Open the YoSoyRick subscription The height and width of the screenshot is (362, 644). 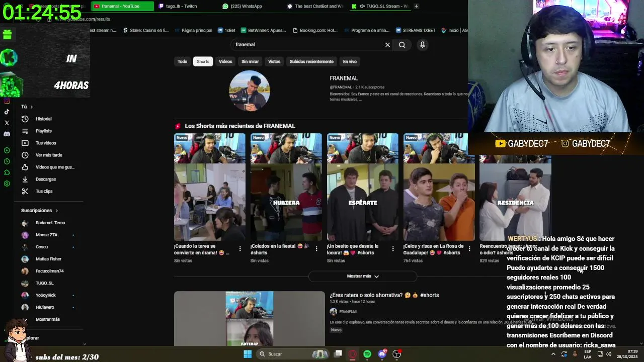pyautogui.click(x=45, y=295)
